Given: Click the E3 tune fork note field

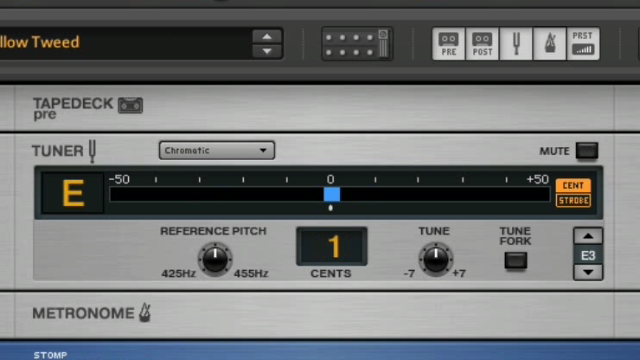Looking at the screenshot, I should click(588, 256).
